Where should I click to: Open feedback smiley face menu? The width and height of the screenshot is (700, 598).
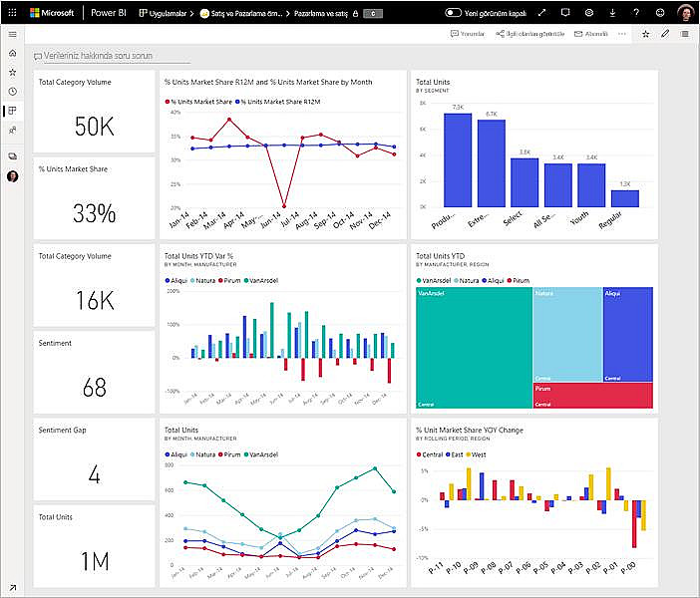(x=660, y=13)
